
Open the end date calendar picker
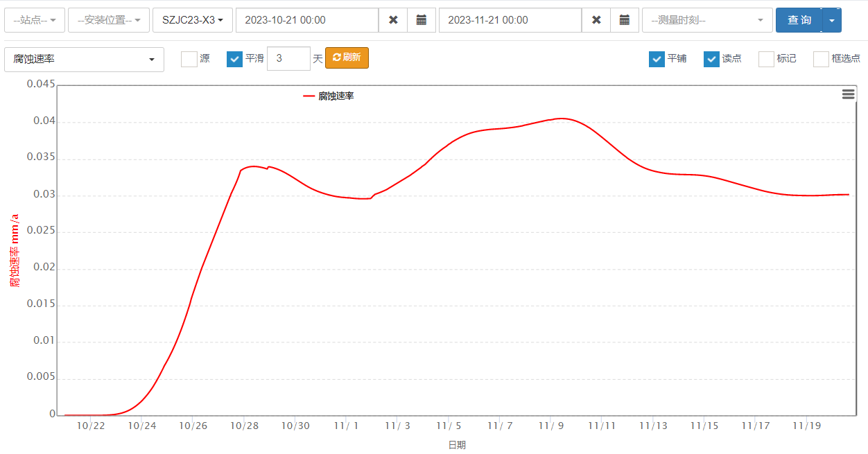(x=624, y=20)
